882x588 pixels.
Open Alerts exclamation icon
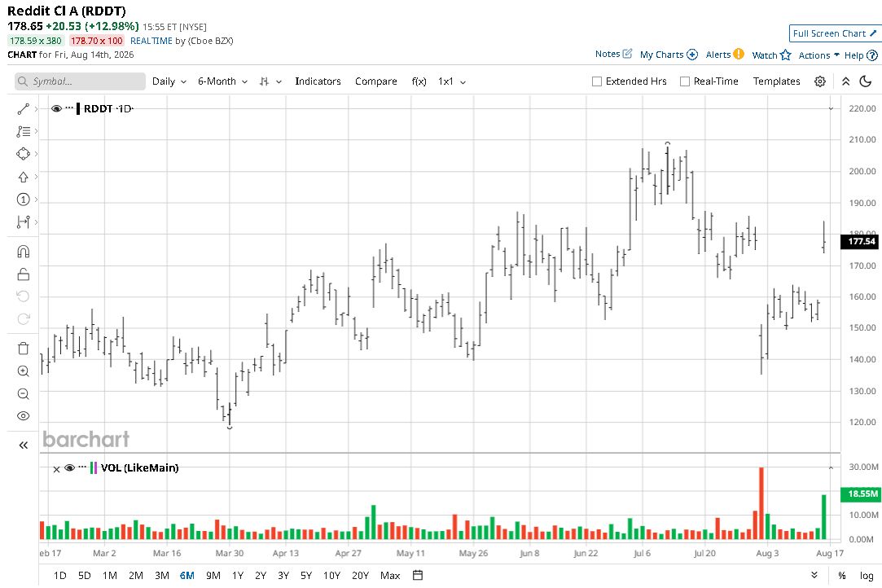(739, 54)
